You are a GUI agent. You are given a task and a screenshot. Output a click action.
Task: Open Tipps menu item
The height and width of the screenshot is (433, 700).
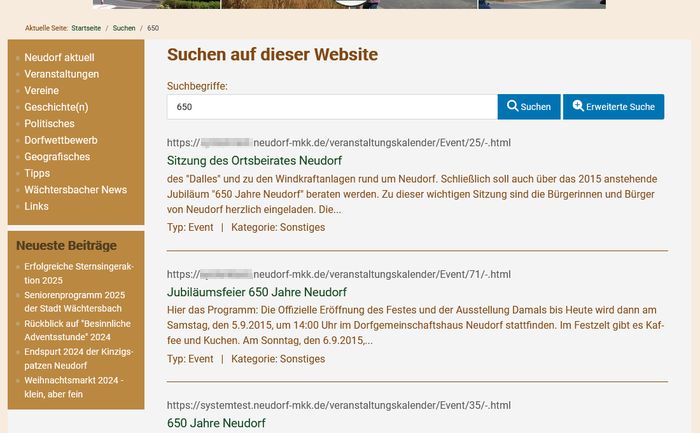click(37, 173)
